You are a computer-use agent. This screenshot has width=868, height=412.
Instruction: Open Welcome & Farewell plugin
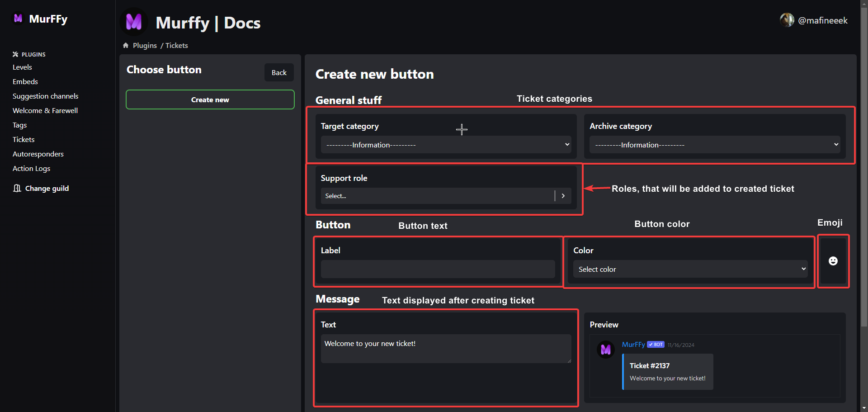coord(45,110)
